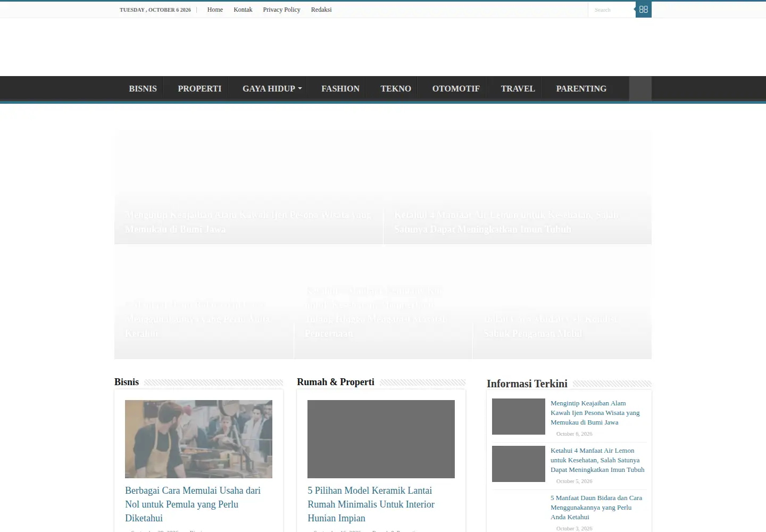Open sidebar link Ketahui 4 Manfaat Air Lemon
766x532 pixels.
tap(597, 460)
